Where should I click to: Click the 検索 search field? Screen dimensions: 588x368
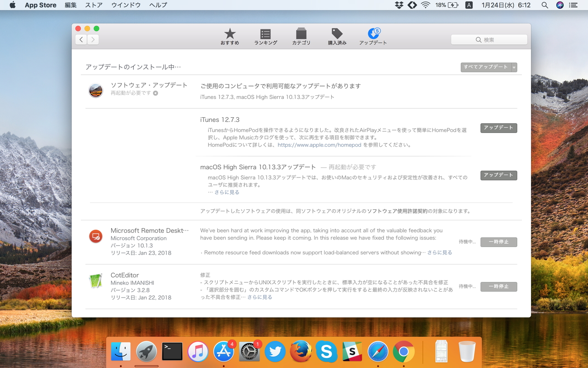[489, 40]
